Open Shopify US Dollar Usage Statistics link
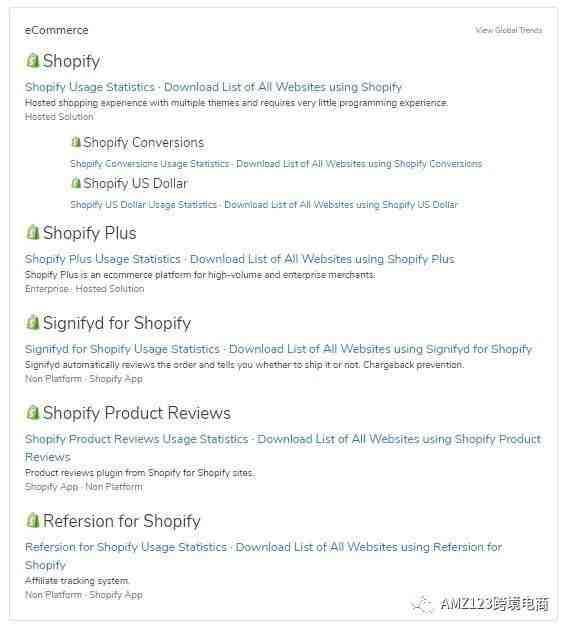 (144, 205)
